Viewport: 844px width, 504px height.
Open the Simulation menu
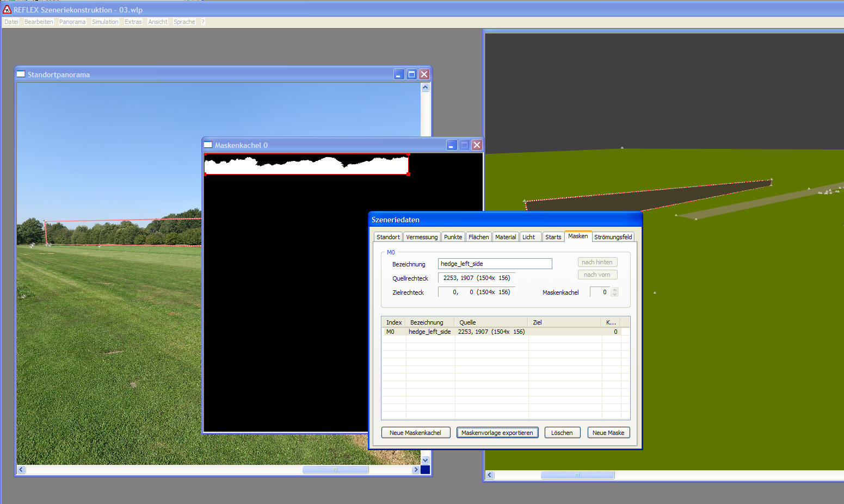(105, 22)
